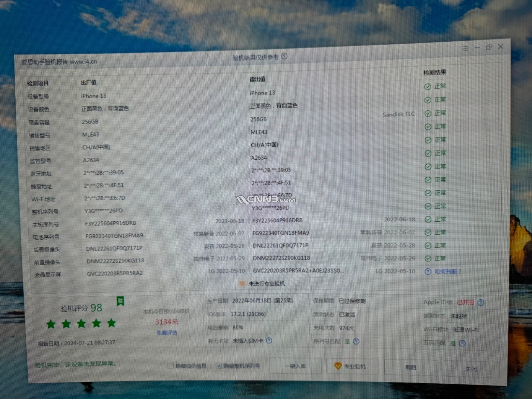Click green check icon in 设备颜色 row
Screen dimensions: 532x399
(428, 100)
